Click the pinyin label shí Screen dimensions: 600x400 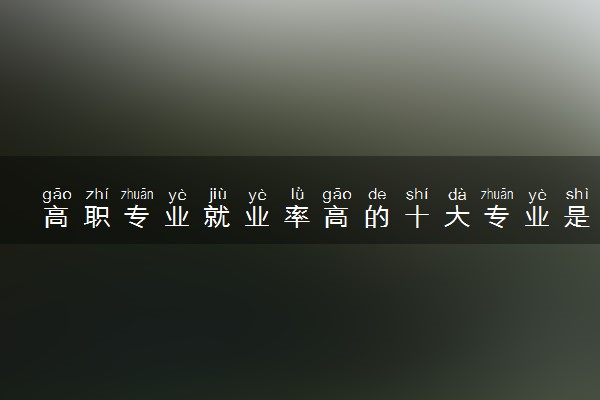pyautogui.click(x=417, y=194)
